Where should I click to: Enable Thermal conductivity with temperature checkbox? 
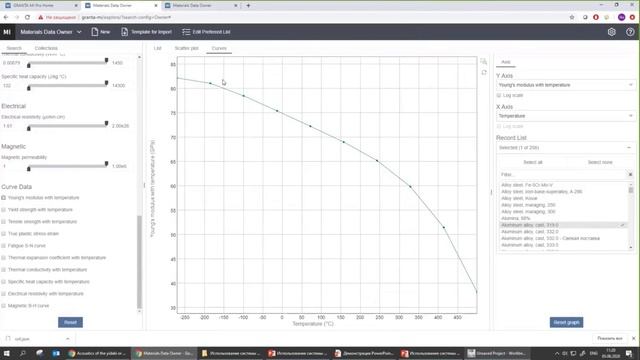[4, 270]
